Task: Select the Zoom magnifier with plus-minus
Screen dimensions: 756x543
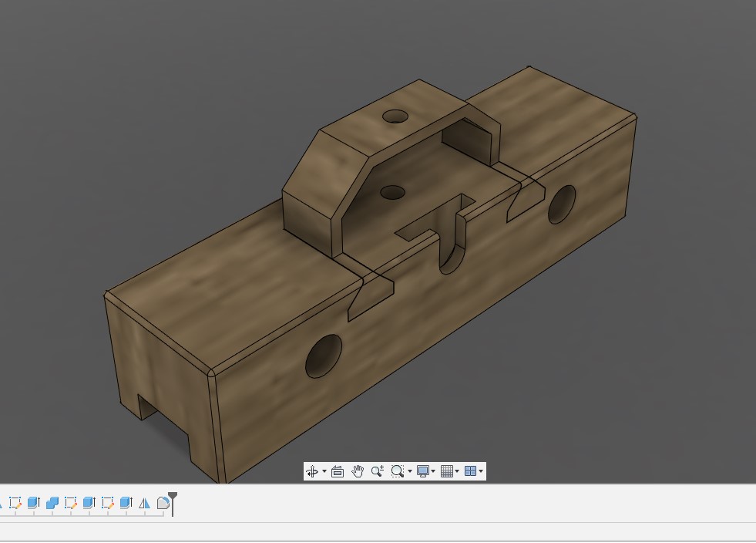Action: tap(377, 471)
